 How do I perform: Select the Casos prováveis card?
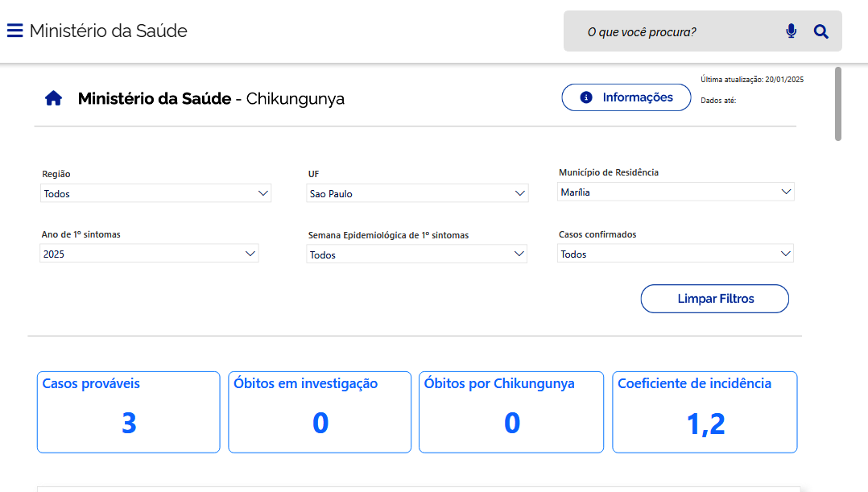[129, 412]
